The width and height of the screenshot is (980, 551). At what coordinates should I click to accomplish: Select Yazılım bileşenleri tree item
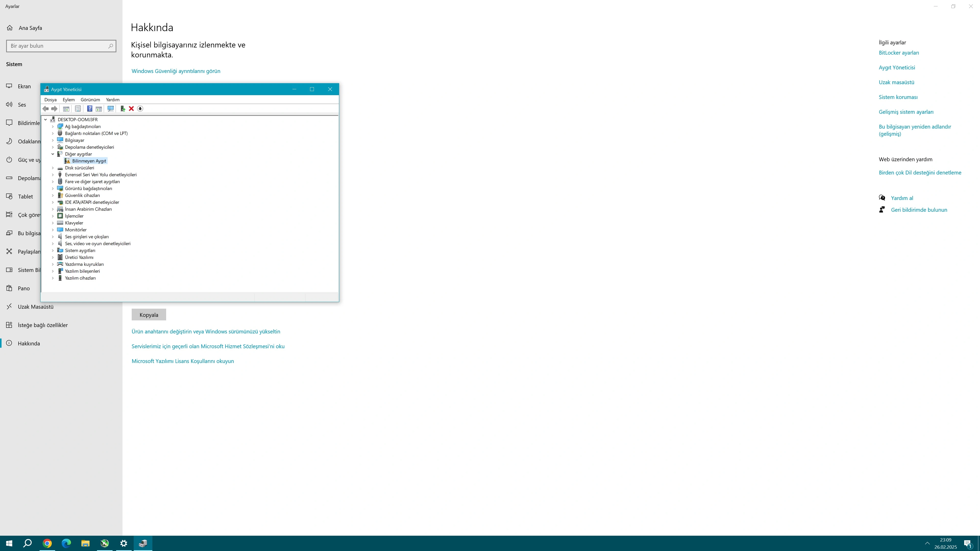point(82,271)
